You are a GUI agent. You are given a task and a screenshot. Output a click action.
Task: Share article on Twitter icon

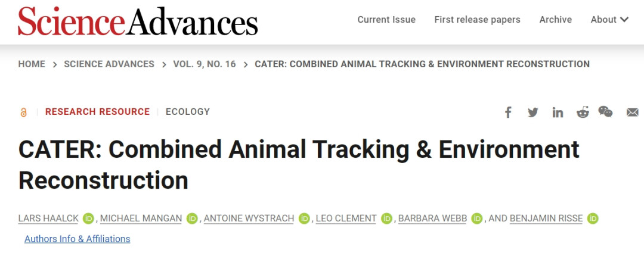click(532, 112)
